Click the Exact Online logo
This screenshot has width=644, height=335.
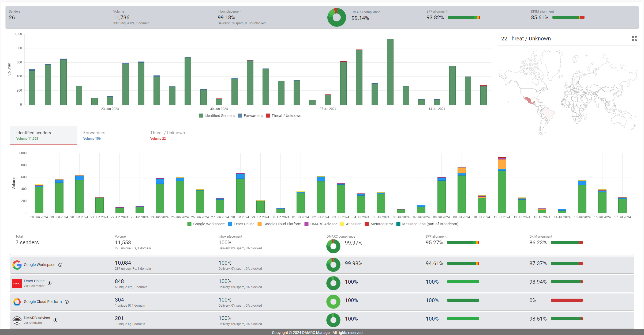point(17,283)
